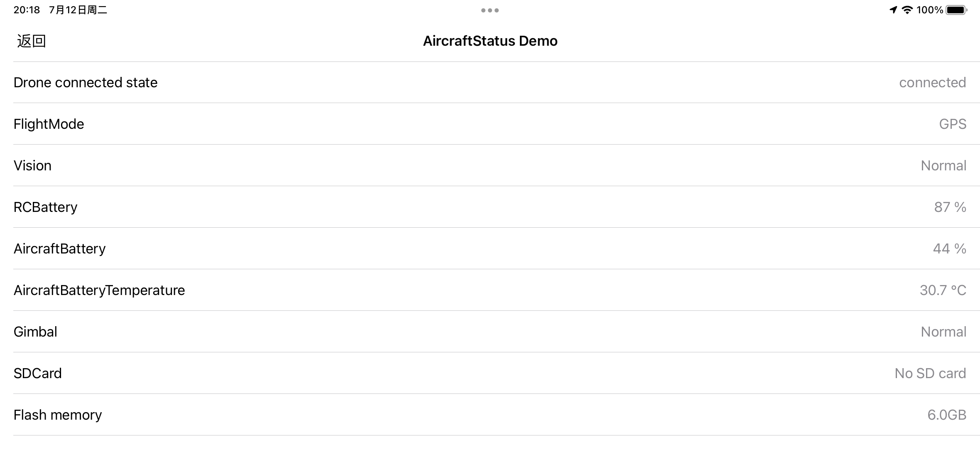This screenshot has height=450, width=980.
Task: Open the three-dot multitasking menu
Action: click(x=490, y=10)
